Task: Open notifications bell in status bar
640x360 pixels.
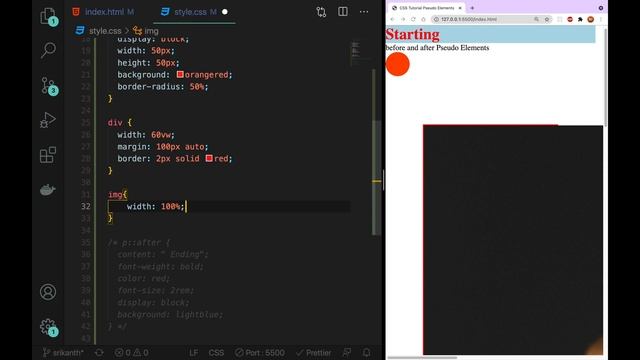Action: (367, 352)
